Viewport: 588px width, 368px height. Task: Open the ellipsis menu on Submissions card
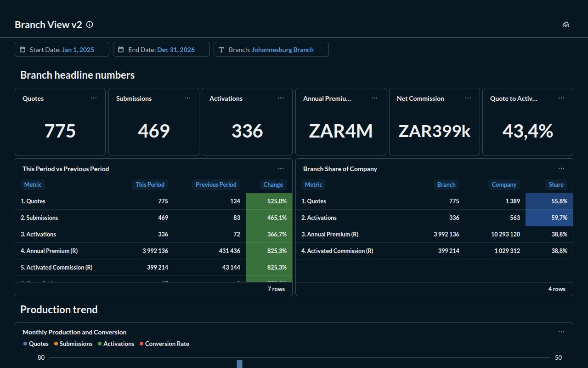pyautogui.click(x=187, y=98)
